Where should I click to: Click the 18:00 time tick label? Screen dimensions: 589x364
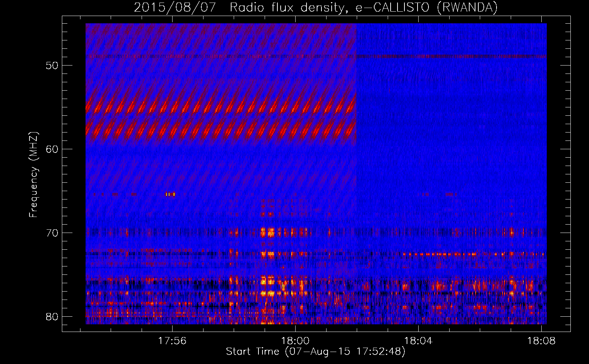click(295, 341)
